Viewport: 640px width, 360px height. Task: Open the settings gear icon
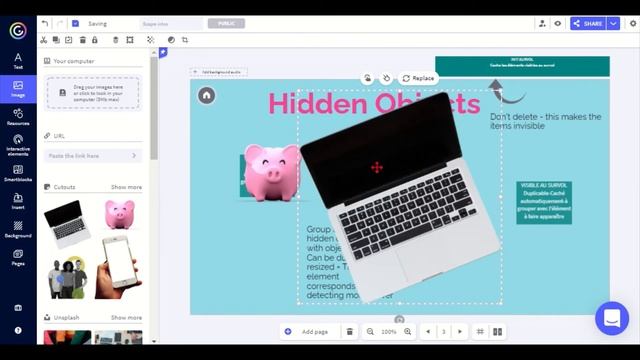(633, 24)
